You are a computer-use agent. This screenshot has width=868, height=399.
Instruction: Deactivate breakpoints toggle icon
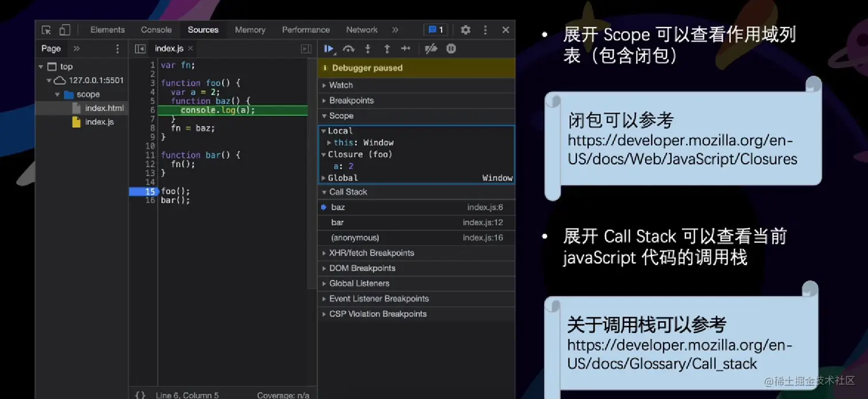[431, 49]
